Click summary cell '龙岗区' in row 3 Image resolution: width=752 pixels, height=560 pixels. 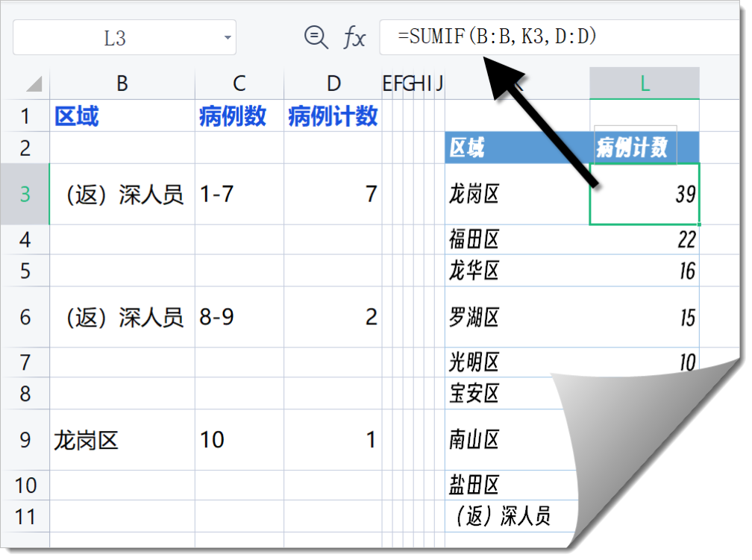518,194
